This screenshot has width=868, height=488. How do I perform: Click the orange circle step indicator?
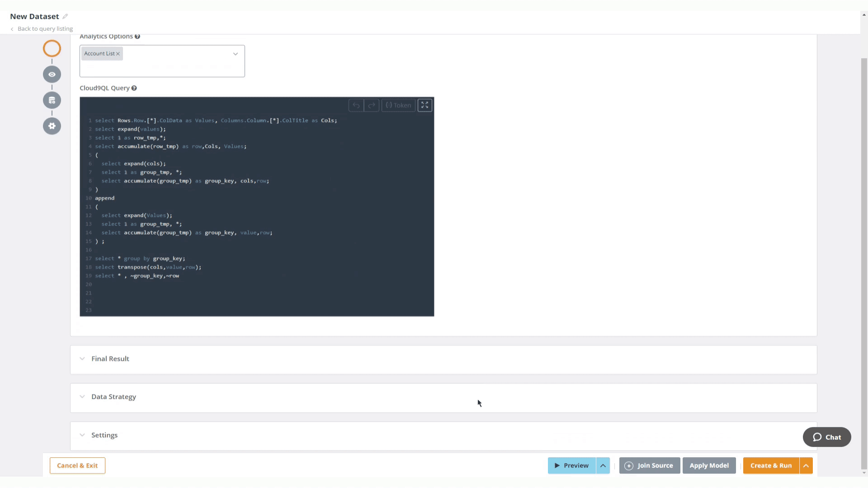click(x=52, y=48)
